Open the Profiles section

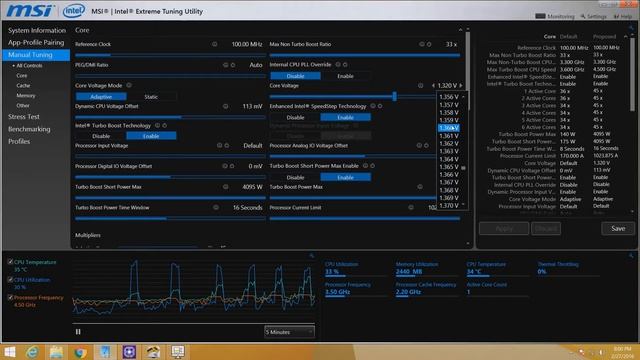point(19,142)
